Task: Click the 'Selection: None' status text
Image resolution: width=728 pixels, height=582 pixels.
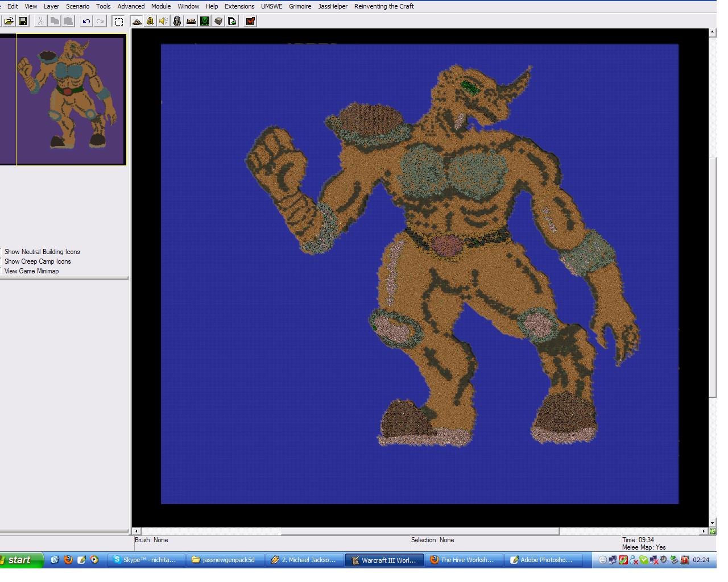Action: 433,540
